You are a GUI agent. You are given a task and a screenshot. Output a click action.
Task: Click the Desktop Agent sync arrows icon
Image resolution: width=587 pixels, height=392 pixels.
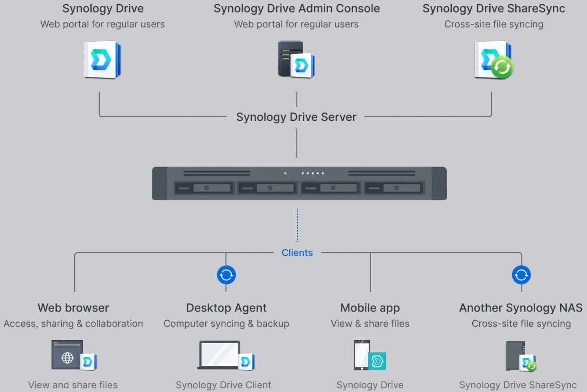(x=226, y=274)
